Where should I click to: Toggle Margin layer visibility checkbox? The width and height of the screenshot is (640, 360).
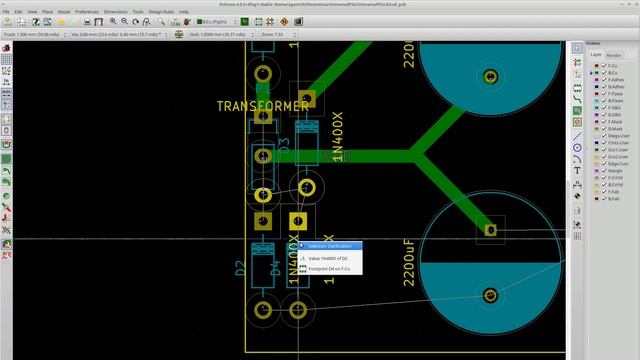(604, 171)
